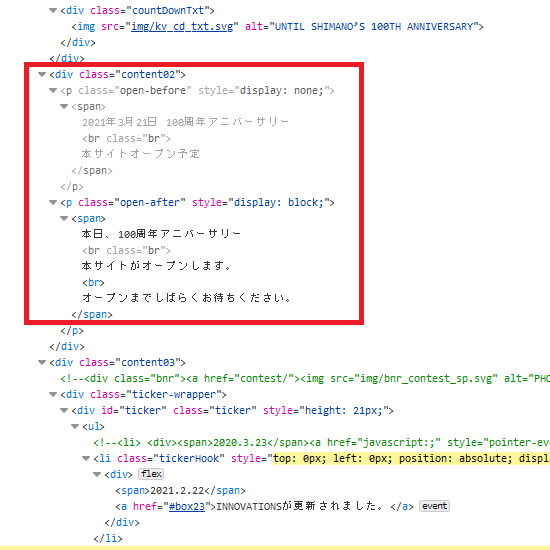The image size is (550, 550).
Task: Select the br class="br" under open-after
Action: (x=126, y=250)
